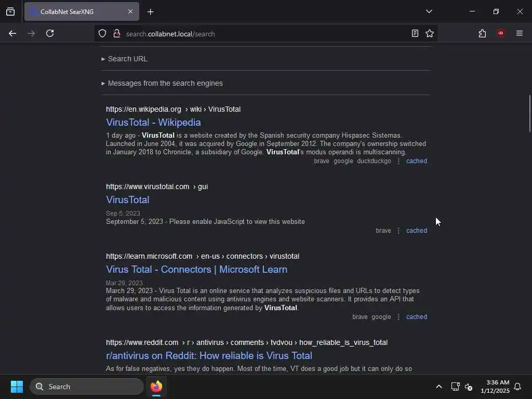The width and height of the screenshot is (532, 399).
Task: Click the Mar 29, 2023 date text
Action: tap(124, 283)
